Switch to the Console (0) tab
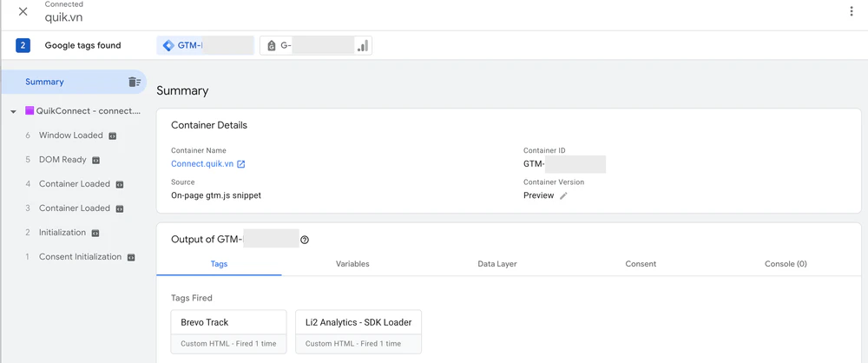868x363 pixels. tap(786, 264)
